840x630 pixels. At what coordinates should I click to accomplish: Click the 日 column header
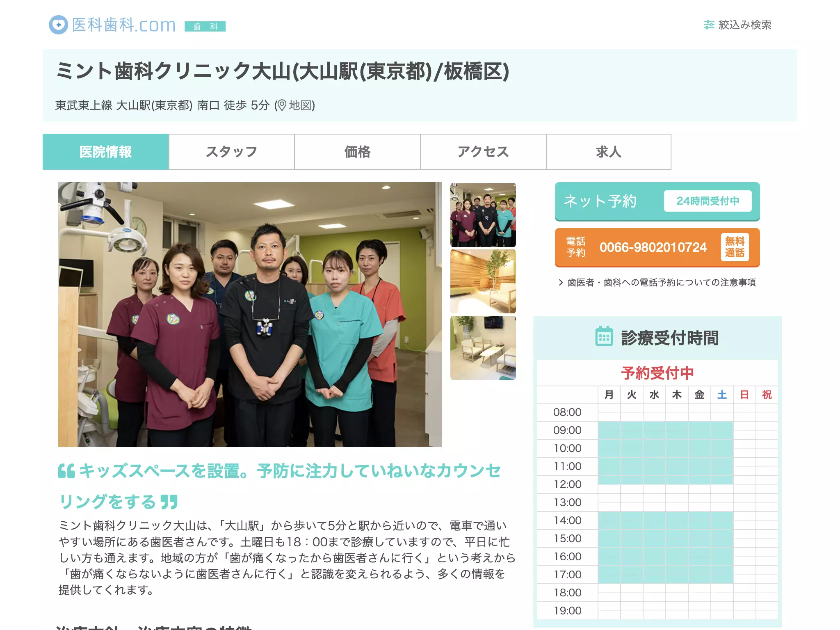[744, 395]
